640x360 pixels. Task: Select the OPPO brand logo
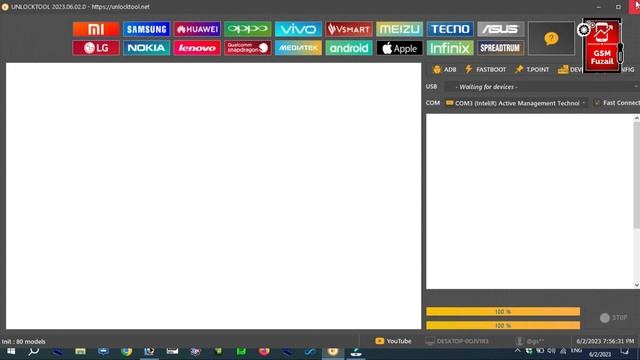(x=248, y=29)
